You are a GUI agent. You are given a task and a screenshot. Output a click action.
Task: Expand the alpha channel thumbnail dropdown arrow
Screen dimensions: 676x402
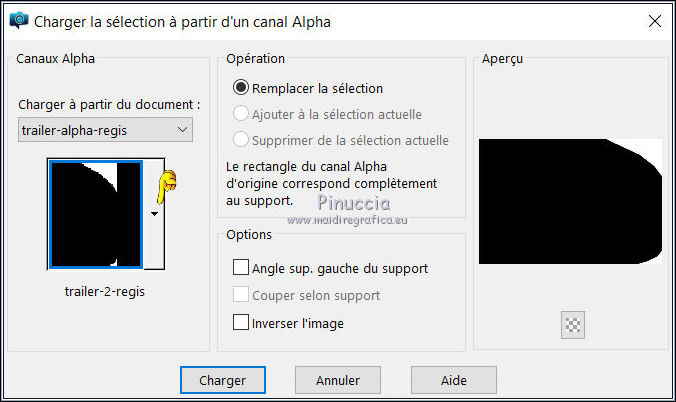(x=155, y=213)
